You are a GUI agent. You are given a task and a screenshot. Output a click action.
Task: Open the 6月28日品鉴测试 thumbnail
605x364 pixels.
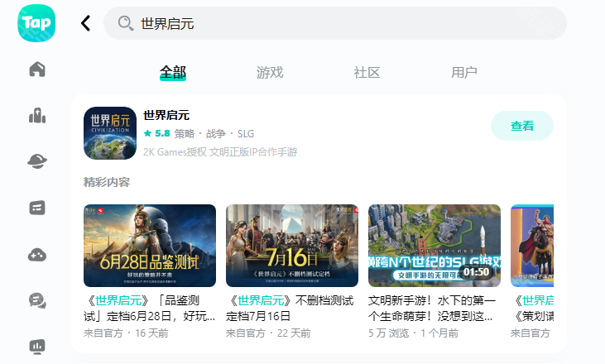(x=150, y=246)
